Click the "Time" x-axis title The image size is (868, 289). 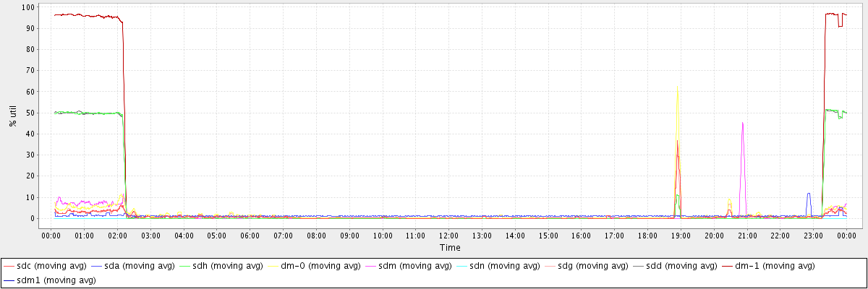point(448,248)
